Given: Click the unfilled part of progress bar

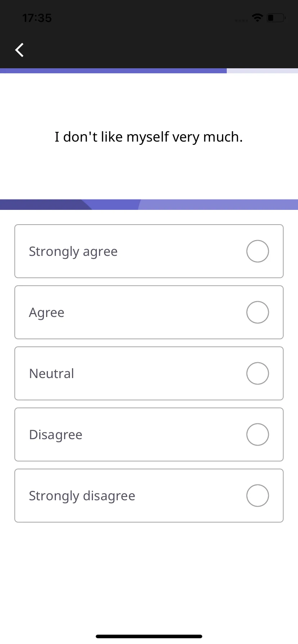Looking at the screenshot, I should 262,71.
